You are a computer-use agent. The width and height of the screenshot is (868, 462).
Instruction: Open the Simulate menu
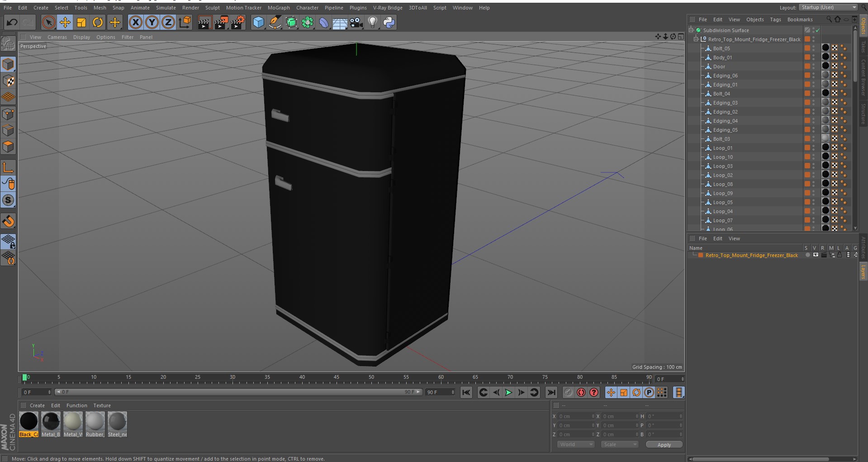pos(166,8)
